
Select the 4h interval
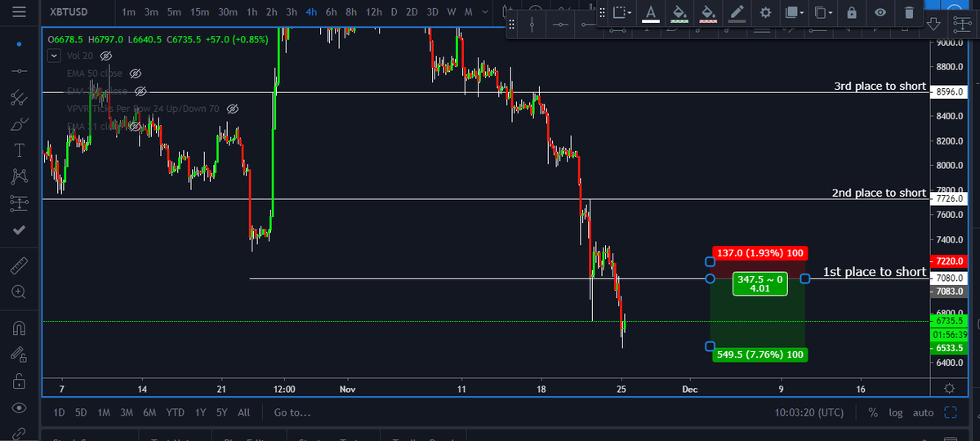[x=311, y=12]
